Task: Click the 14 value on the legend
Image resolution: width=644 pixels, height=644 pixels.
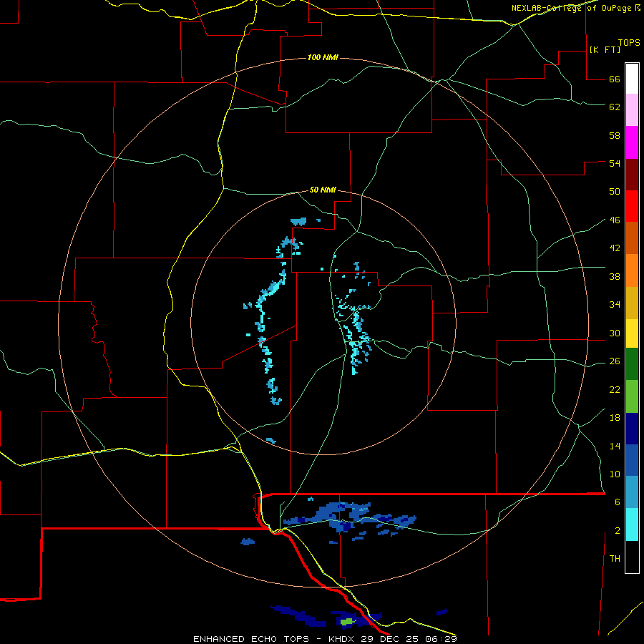Action: [615, 446]
